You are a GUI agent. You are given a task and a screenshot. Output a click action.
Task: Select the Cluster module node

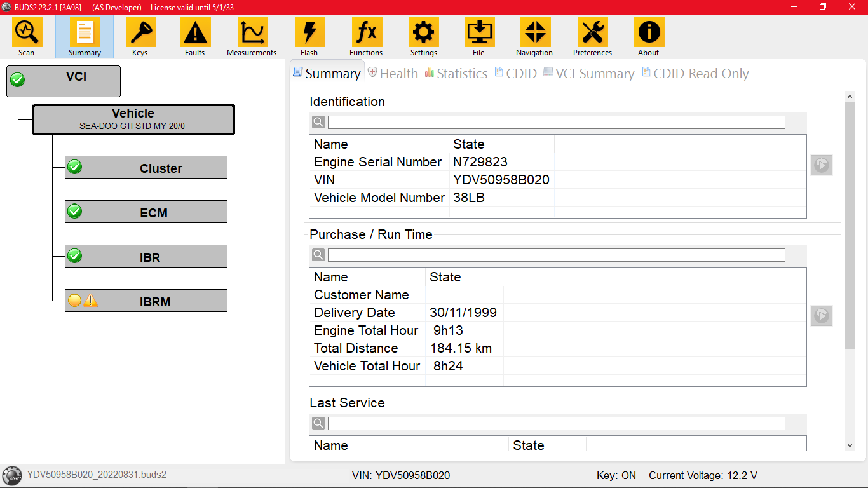click(x=146, y=168)
